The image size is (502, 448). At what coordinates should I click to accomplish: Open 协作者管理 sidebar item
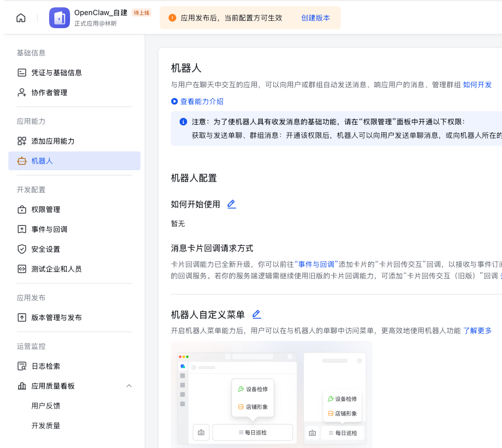pos(49,92)
